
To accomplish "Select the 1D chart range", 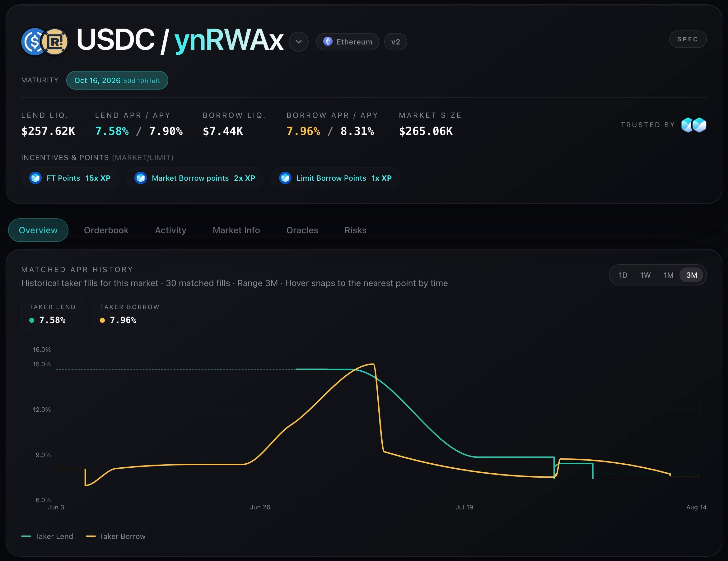I will pyautogui.click(x=623, y=275).
